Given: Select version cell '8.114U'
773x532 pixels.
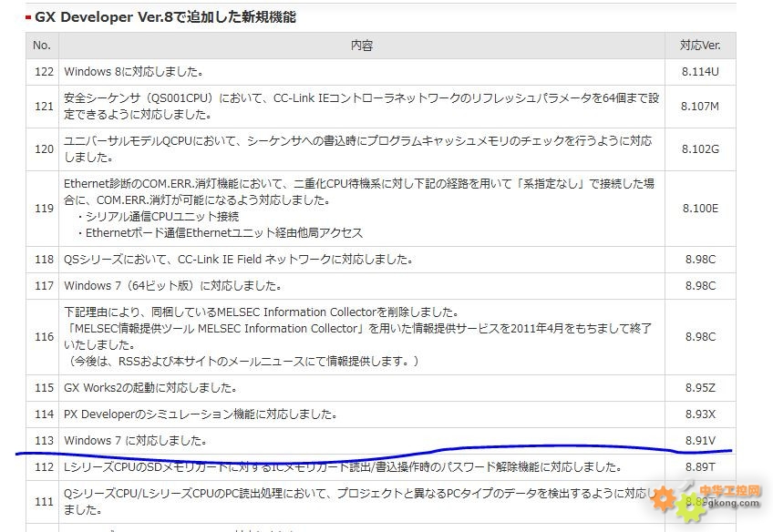Looking at the screenshot, I should [x=700, y=72].
